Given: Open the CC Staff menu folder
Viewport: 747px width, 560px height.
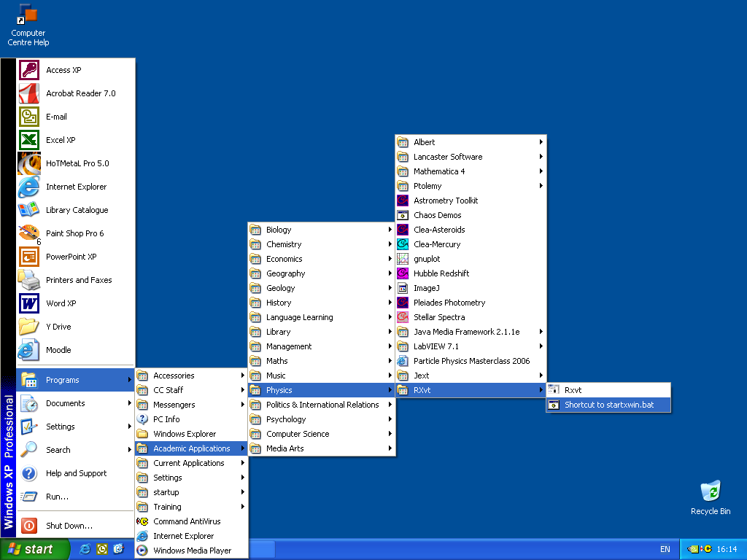Looking at the screenshot, I should (x=192, y=390).
